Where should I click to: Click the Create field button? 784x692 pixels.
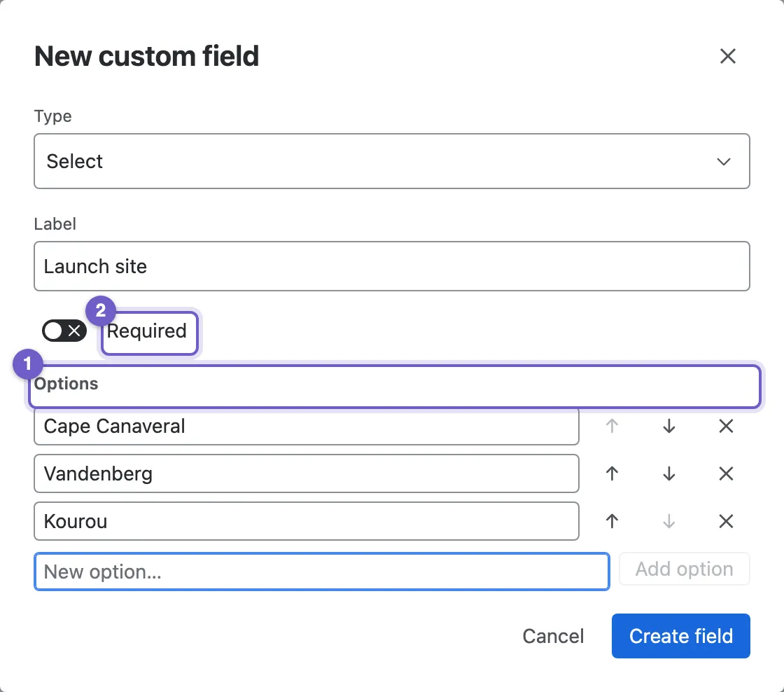pyautogui.click(x=680, y=636)
